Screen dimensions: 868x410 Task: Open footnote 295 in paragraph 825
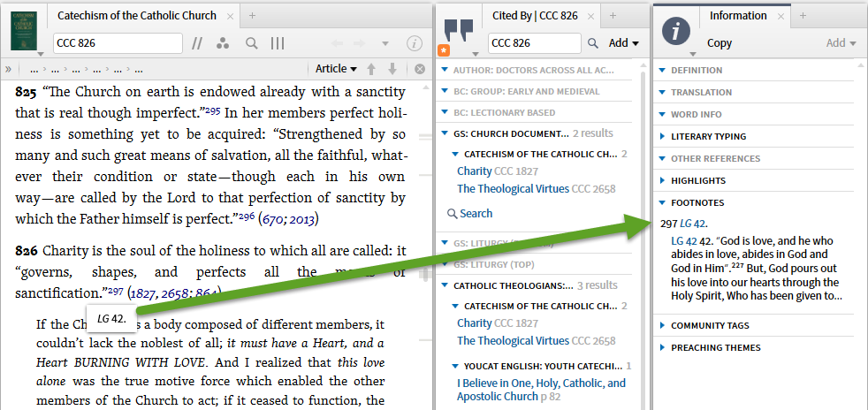click(212, 110)
